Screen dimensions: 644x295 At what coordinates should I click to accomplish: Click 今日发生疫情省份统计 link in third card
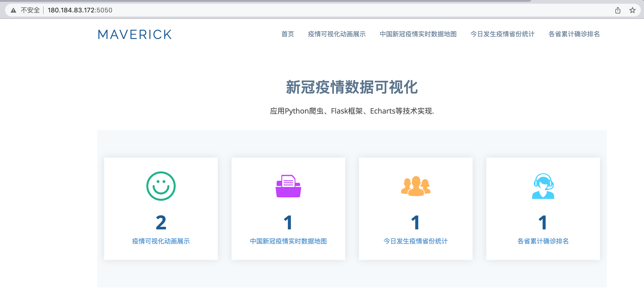point(415,241)
